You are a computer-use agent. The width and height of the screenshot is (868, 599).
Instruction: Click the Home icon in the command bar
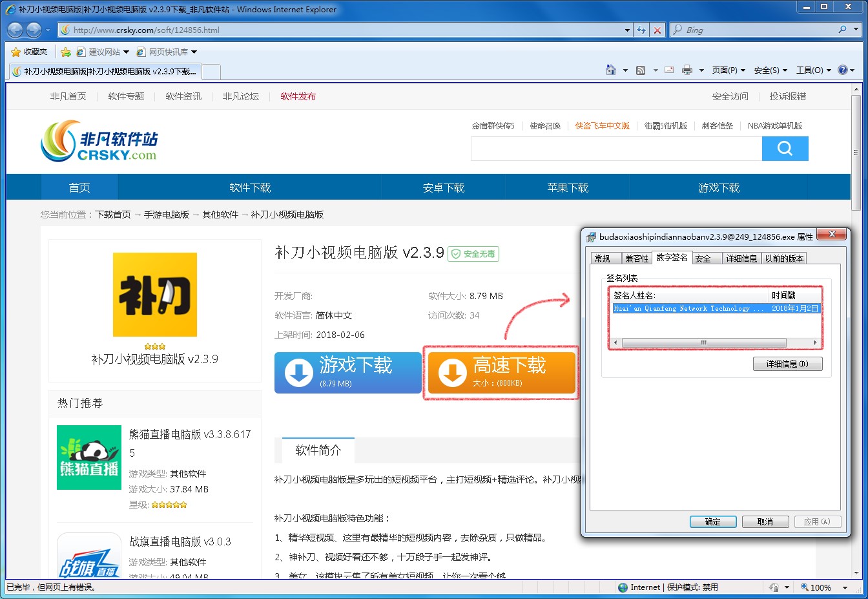tap(610, 70)
